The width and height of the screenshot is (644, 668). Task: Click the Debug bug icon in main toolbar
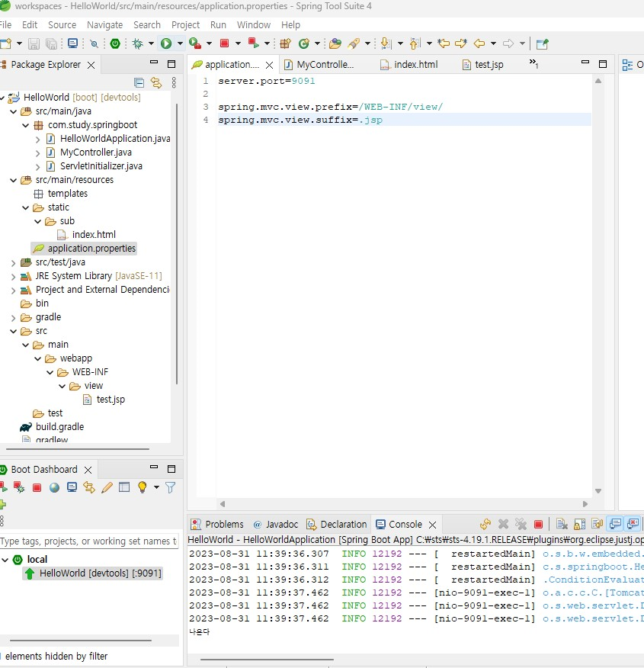tap(137, 43)
